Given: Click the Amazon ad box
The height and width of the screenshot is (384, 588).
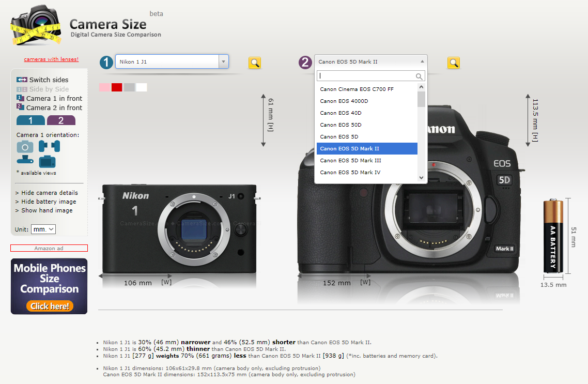Looking at the screenshot, I should pyautogui.click(x=49, y=248).
